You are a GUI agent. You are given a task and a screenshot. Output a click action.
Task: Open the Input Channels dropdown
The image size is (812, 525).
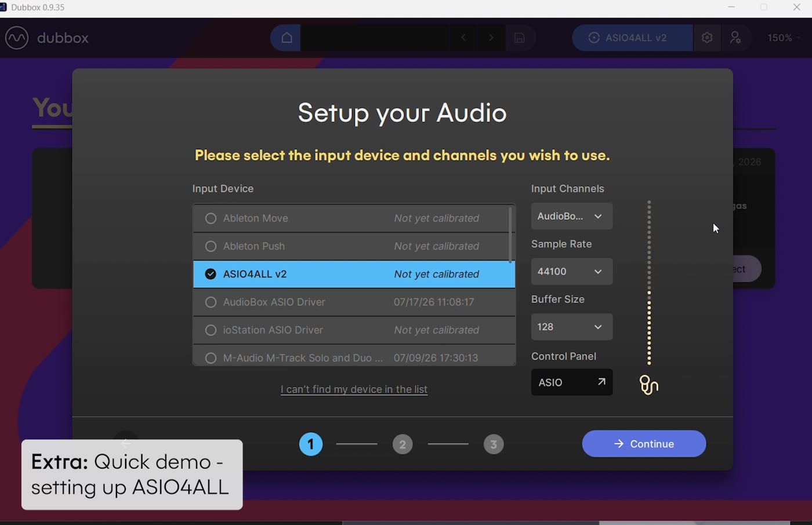point(571,216)
